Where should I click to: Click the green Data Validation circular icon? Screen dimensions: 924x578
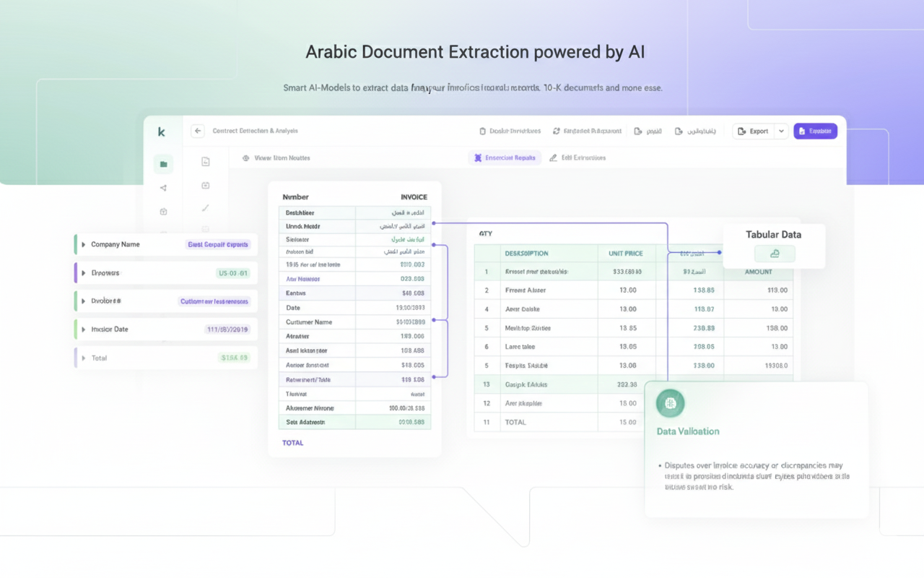(x=670, y=403)
